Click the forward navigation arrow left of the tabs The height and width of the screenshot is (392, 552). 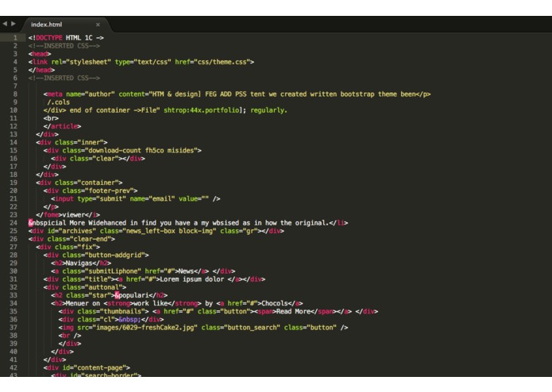[x=14, y=24]
